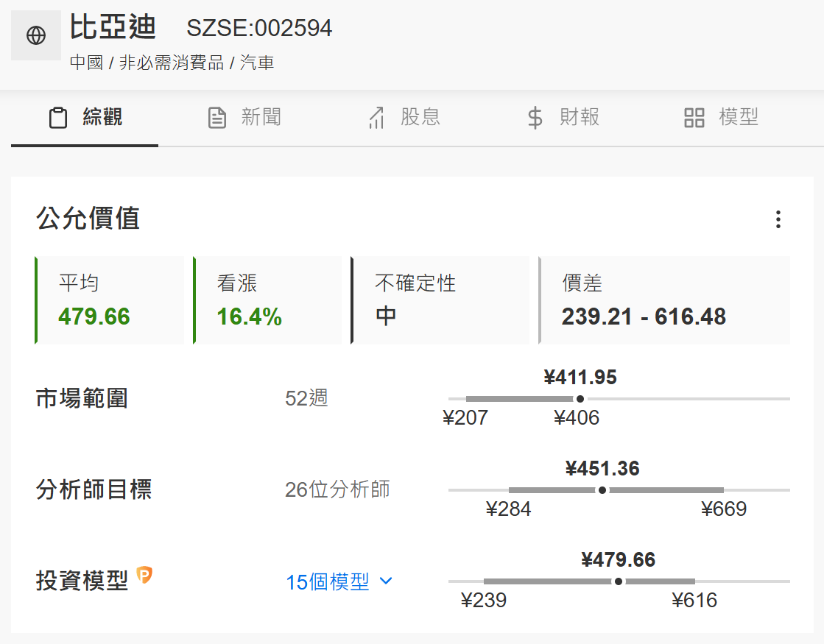Click the analyst target ¥451.36 marker dot
The width and height of the screenshot is (824, 644).
point(602,490)
